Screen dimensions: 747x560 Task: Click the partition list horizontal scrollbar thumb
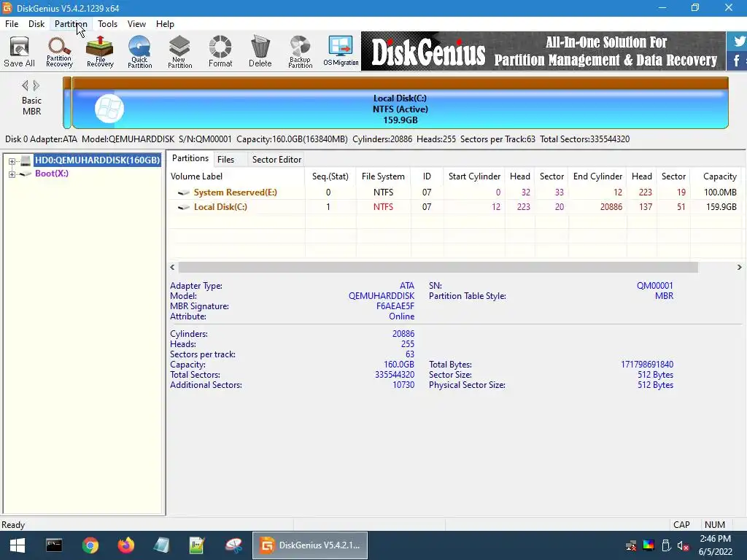[x=438, y=268]
